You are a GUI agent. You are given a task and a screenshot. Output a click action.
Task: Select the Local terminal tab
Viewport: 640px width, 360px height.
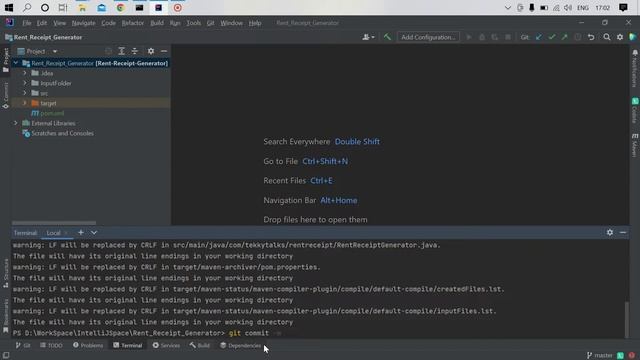pyautogui.click(x=53, y=233)
